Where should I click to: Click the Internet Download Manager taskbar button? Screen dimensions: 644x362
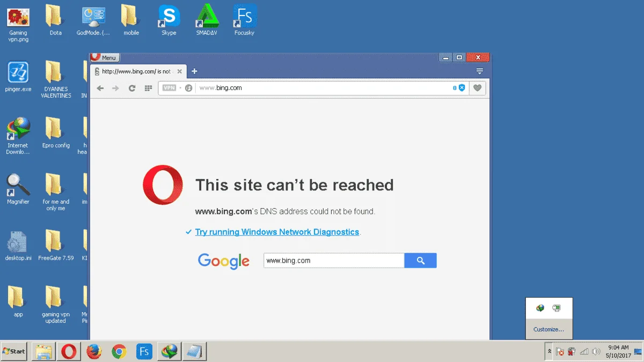pos(170,351)
